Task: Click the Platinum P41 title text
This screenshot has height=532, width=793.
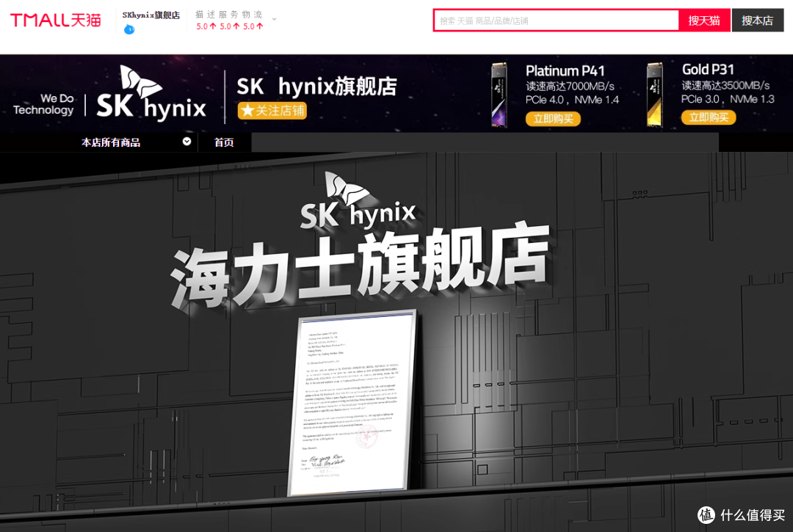Action: tap(565, 70)
